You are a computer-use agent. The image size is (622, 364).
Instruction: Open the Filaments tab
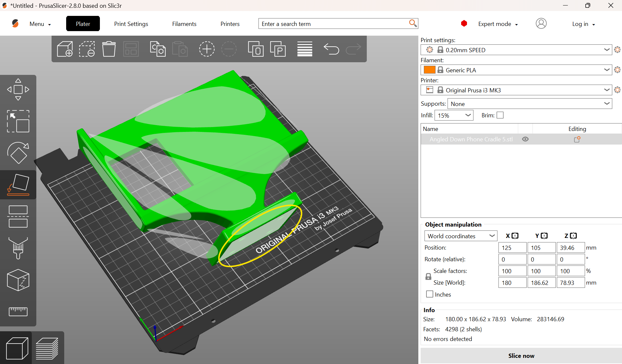click(x=184, y=24)
